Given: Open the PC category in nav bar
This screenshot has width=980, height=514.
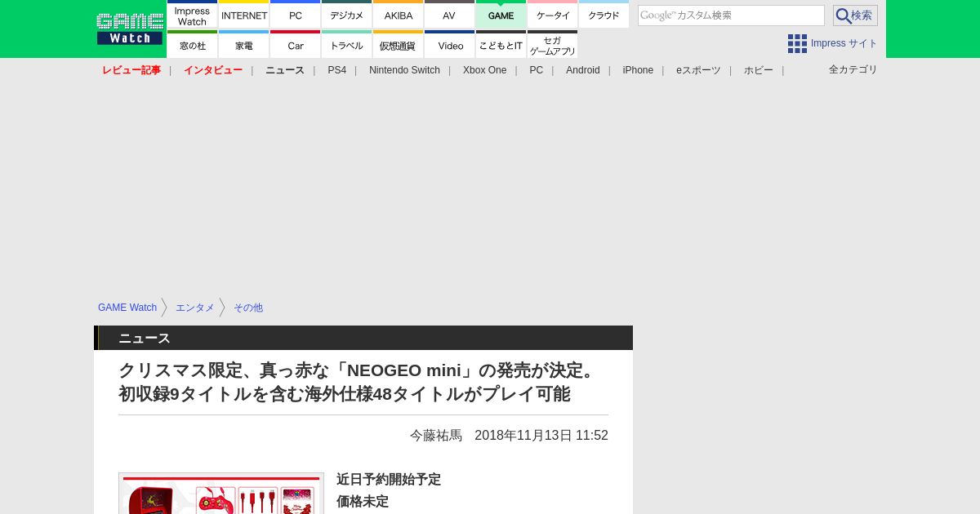Looking at the screenshot, I should coord(536,70).
